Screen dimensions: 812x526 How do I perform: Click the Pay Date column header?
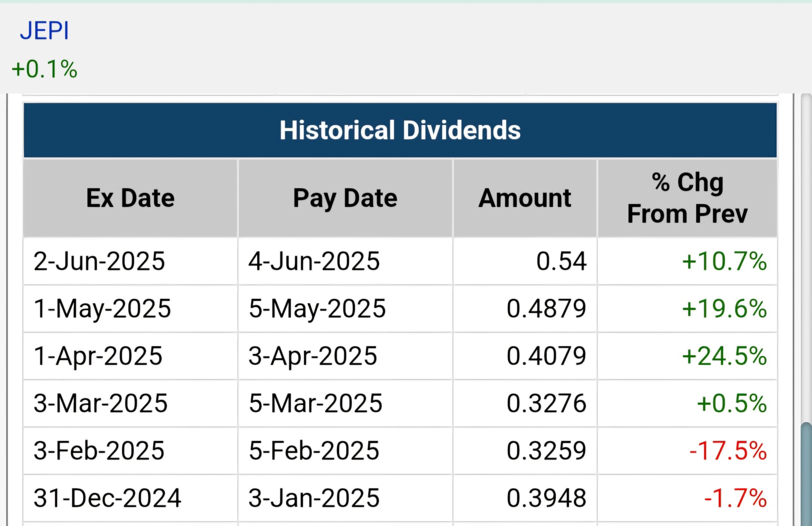tap(345, 198)
